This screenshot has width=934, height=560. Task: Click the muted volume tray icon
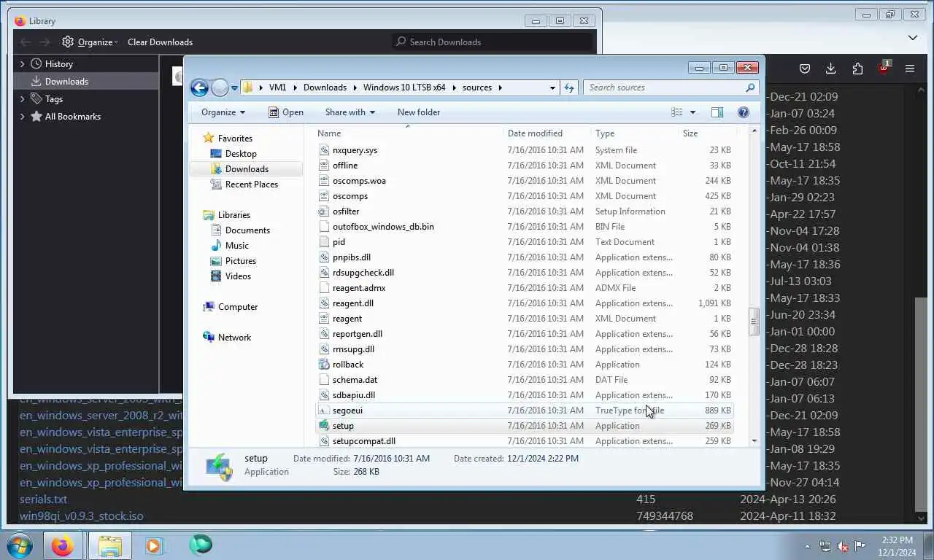click(843, 546)
